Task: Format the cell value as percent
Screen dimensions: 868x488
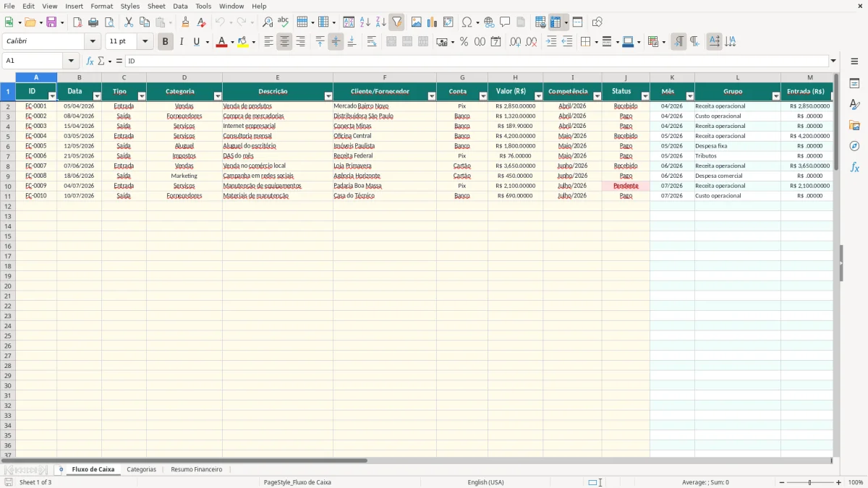Action: point(464,42)
